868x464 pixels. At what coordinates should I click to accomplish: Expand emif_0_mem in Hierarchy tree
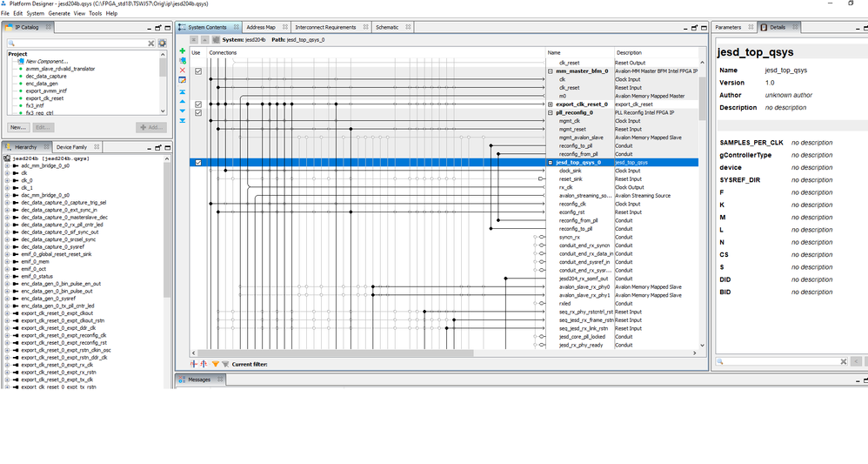click(7, 262)
